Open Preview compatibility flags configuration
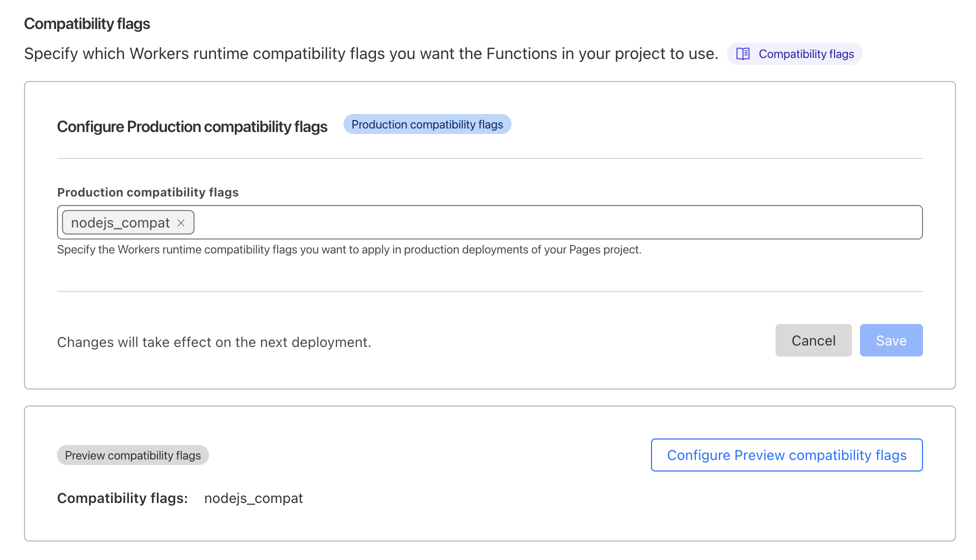Viewport: 976px width, 560px height. point(786,455)
